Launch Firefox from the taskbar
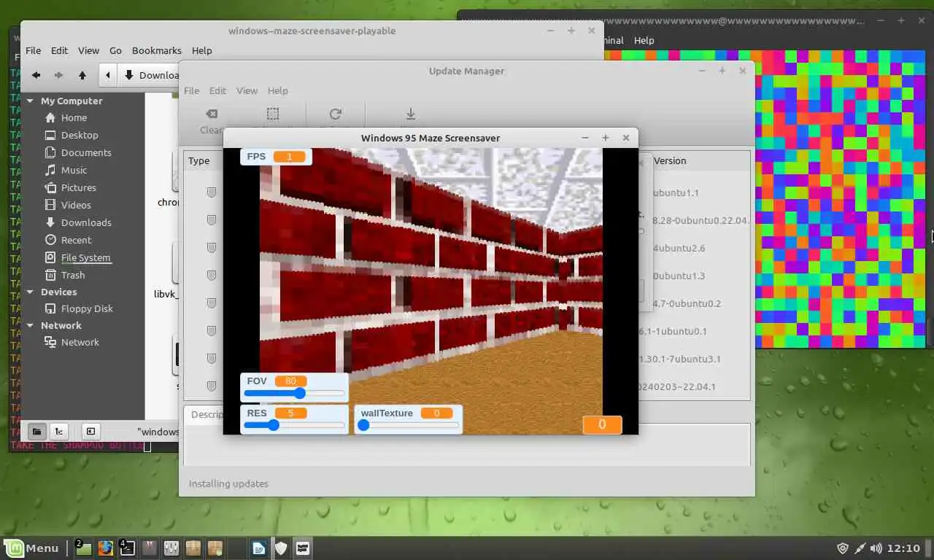The height and width of the screenshot is (560, 934). pyautogui.click(x=106, y=548)
